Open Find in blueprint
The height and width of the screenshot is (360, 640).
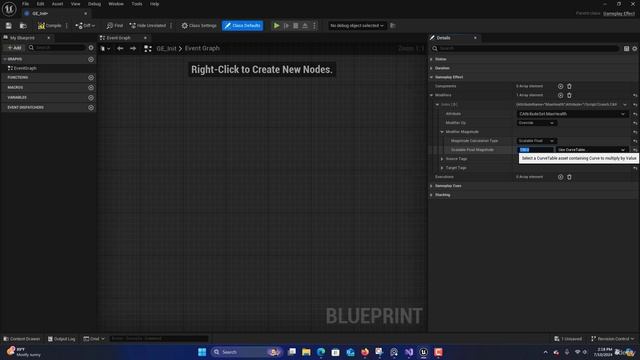(115, 26)
